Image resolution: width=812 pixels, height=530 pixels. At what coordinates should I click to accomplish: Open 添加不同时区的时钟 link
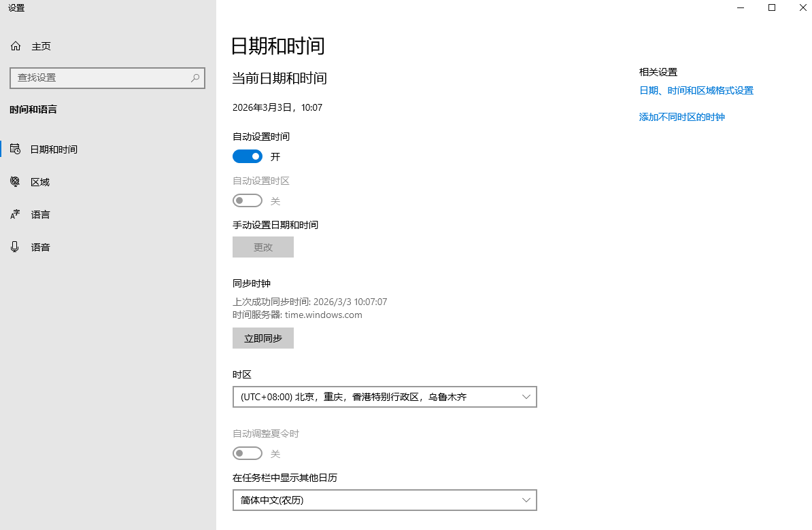(x=681, y=116)
